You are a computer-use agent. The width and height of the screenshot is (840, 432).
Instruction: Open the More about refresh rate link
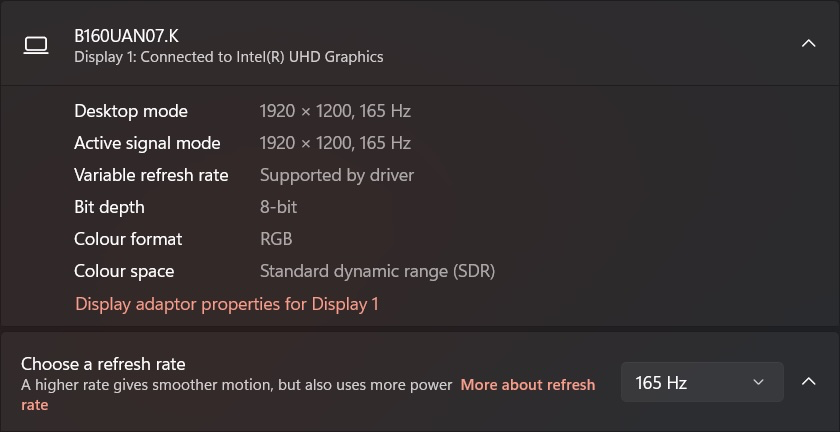[x=308, y=394]
